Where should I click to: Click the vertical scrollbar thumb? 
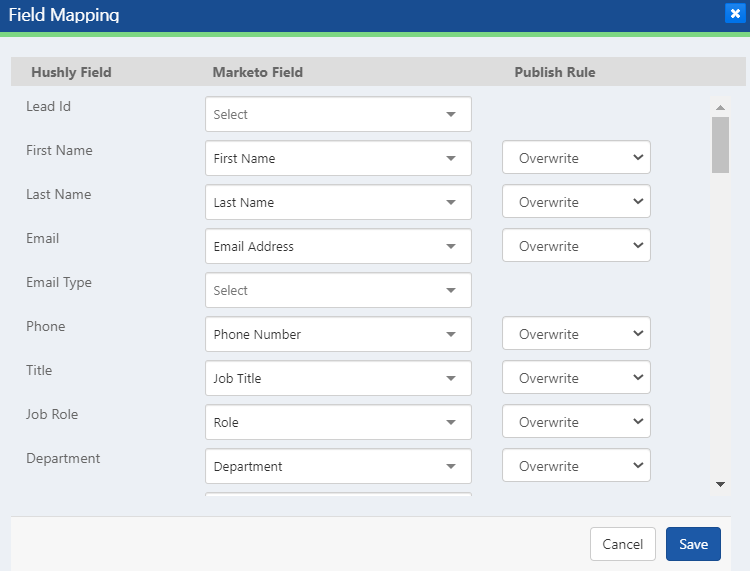point(720,145)
